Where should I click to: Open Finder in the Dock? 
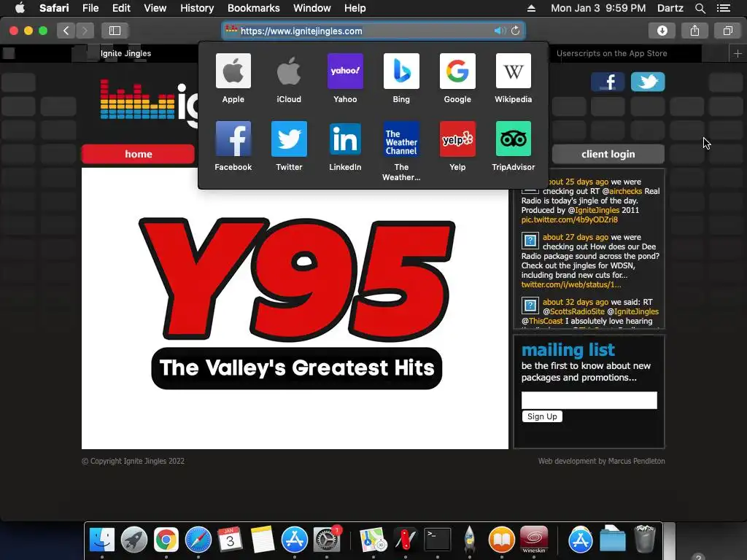(x=102, y=540)
